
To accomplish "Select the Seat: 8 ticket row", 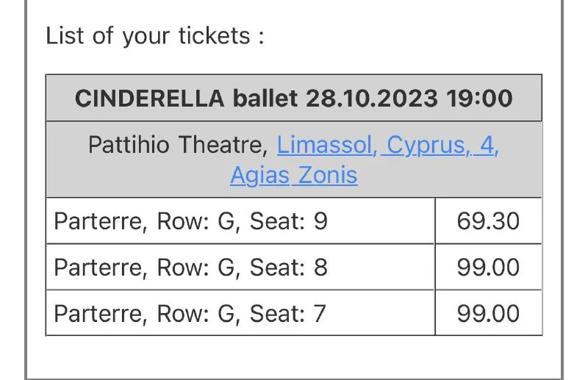I will point(240,267).
